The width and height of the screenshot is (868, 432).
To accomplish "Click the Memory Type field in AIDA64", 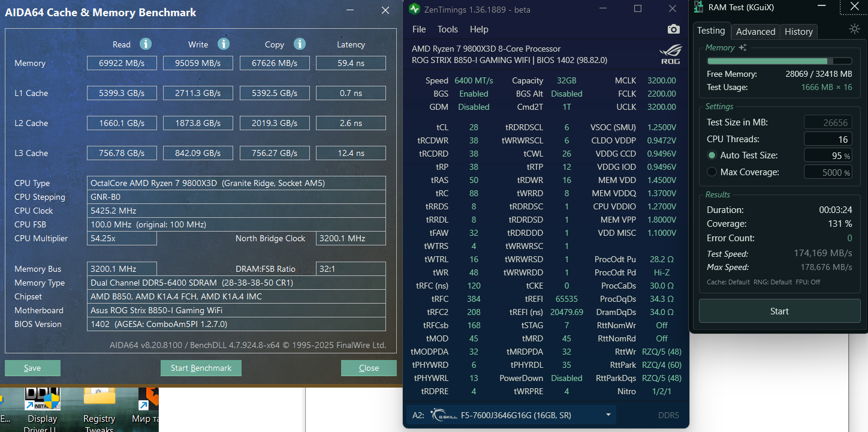I will [x=236, y=283].
